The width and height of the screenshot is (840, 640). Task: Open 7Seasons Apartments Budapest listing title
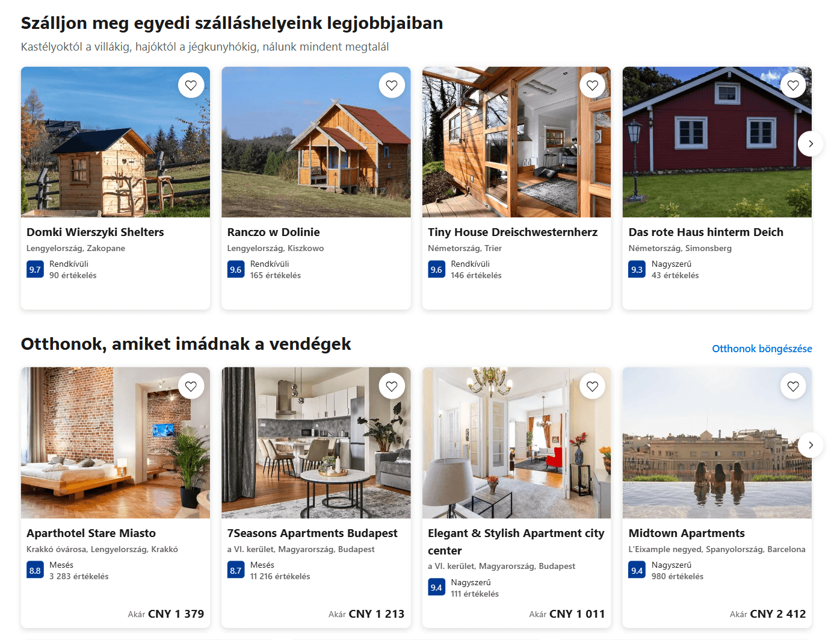(x=312, y=533)
